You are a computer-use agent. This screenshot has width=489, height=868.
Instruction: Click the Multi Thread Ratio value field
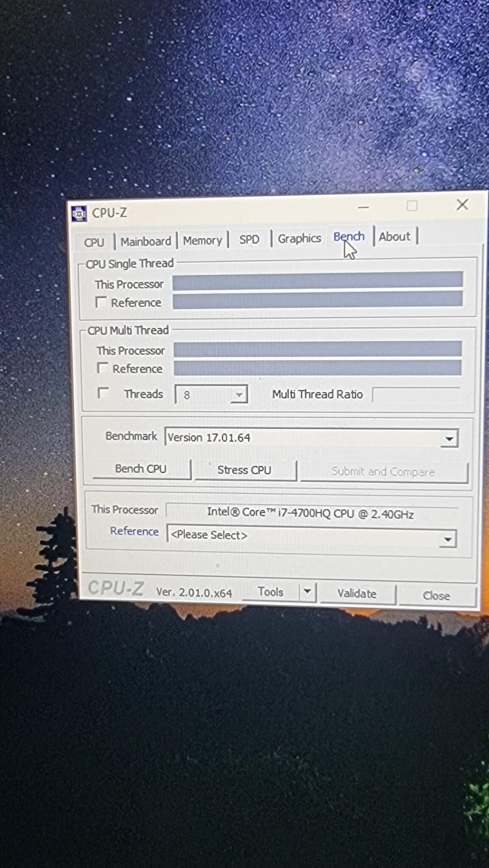click(x=417, y=395)
